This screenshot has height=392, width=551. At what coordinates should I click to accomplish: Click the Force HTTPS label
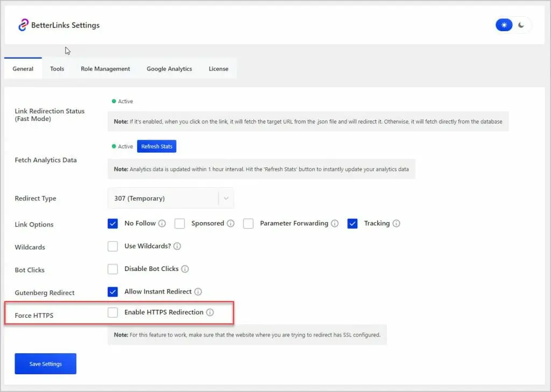click(34, 316)
